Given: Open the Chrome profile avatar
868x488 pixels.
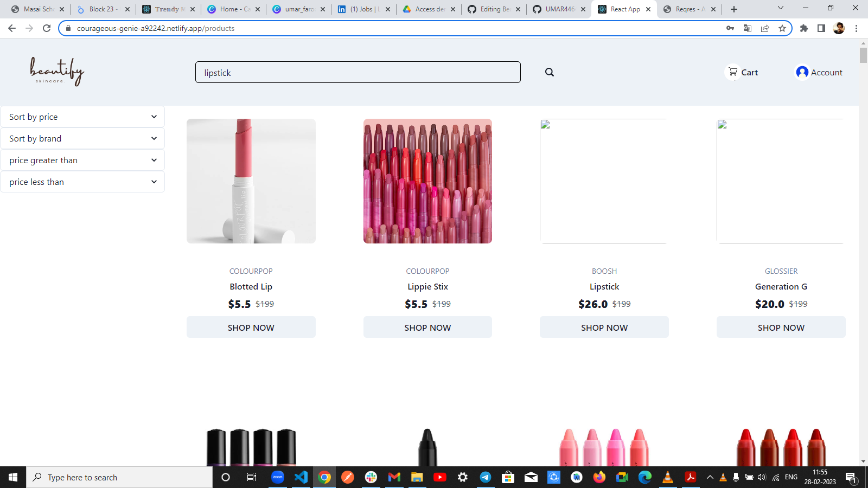Looking at the screenshot, I should coord(839,28).
